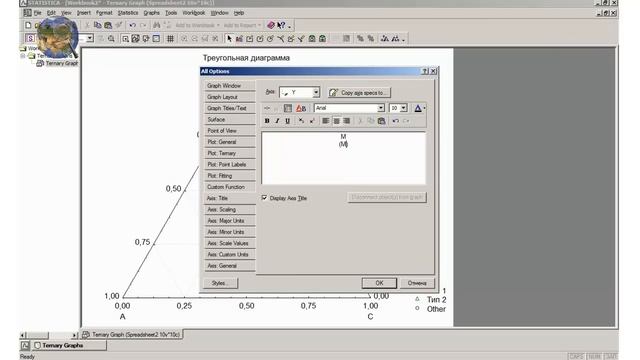Collapse the Ternary Graphs workbook tree node
The height and width of the screenshot is (360, 640).
pyautogui.click(x=23, y=56)
